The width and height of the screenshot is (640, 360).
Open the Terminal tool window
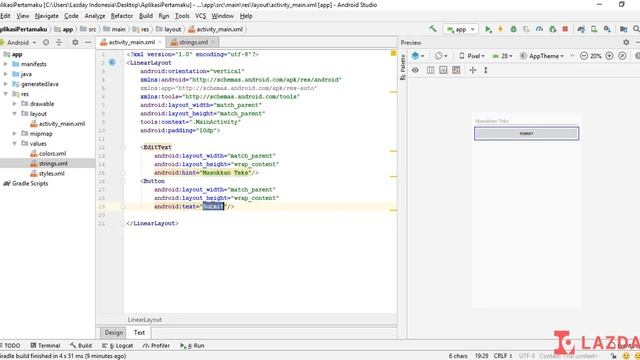tap(45, 345)
